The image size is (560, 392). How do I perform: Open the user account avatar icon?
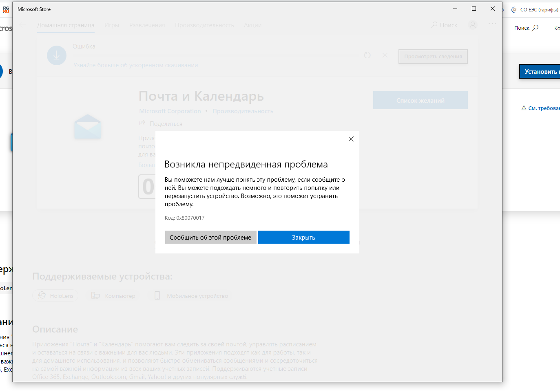coord(473,25)
